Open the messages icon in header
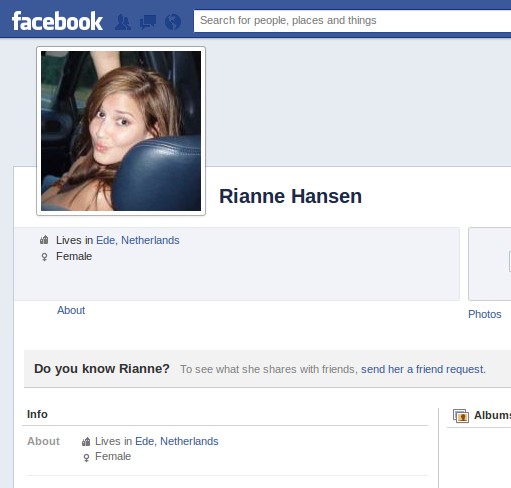 pos(148,22)
